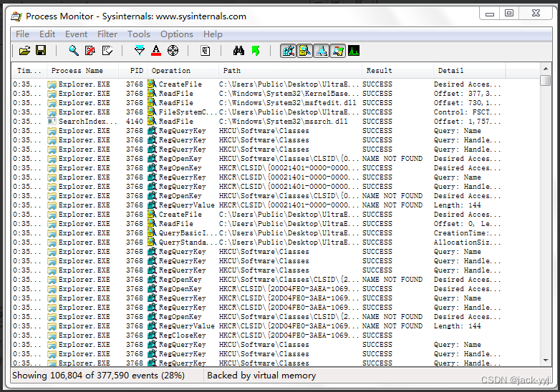Click the Time column header
This screenshot has height=392, width=560.
[x=29, y=71]
